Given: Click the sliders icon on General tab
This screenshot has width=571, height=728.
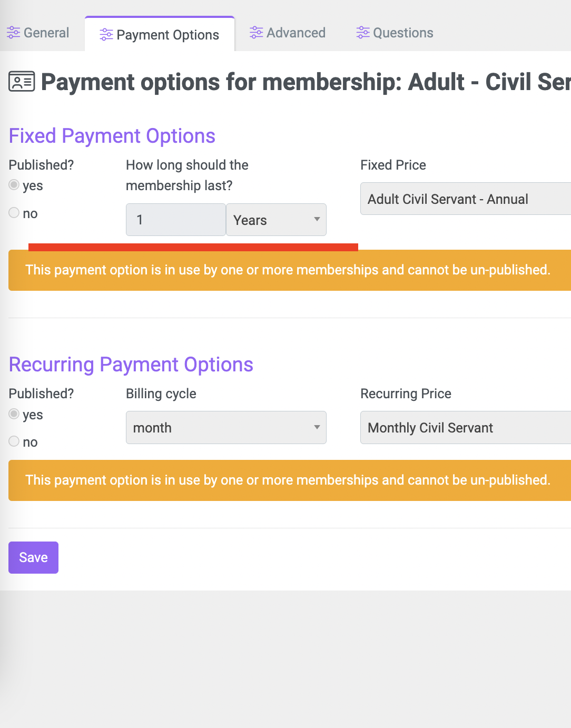Looking at the screenshot, I should [x=13, y=33].
